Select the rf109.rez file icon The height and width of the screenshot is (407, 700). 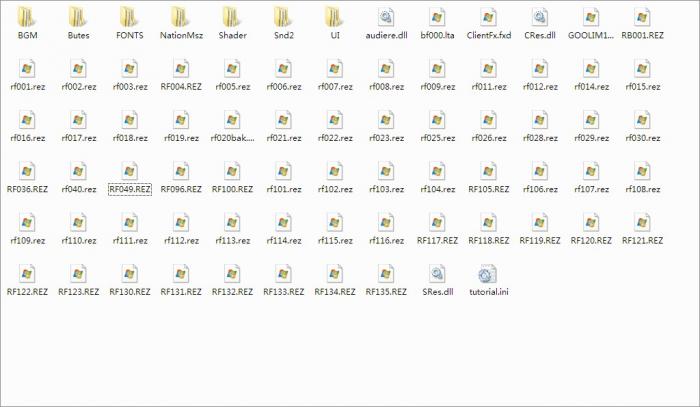click(27, 223)
